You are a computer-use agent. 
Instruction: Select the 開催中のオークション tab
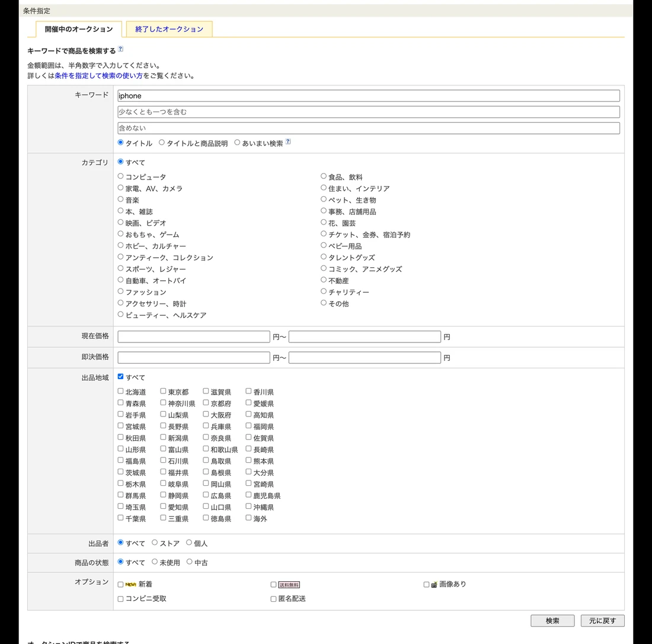[79, 29]
